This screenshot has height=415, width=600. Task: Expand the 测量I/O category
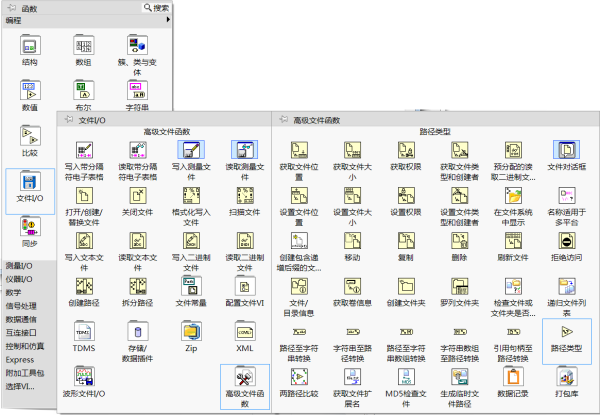(20, 266)
